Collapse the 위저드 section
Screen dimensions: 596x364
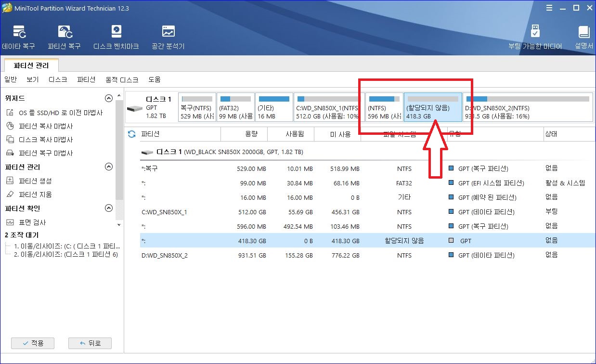tap(108, 98)
